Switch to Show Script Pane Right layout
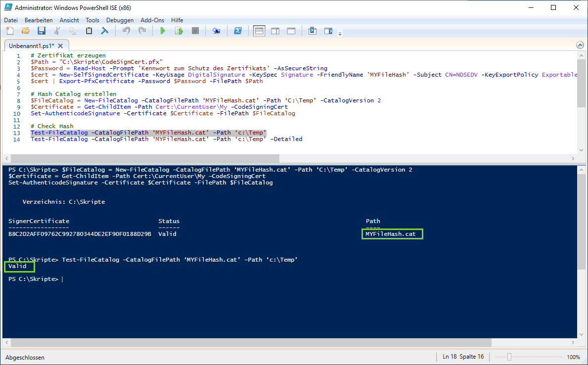Image resolution: width=588 pixels, height=365 pixels. 275,30
